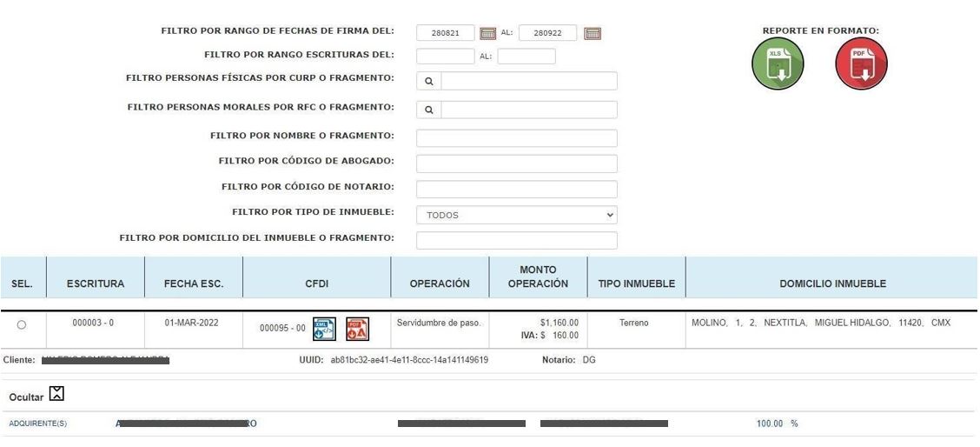Click the 100.00 % ownership value
Screen dimensions: 980x447
pos(777,424)
